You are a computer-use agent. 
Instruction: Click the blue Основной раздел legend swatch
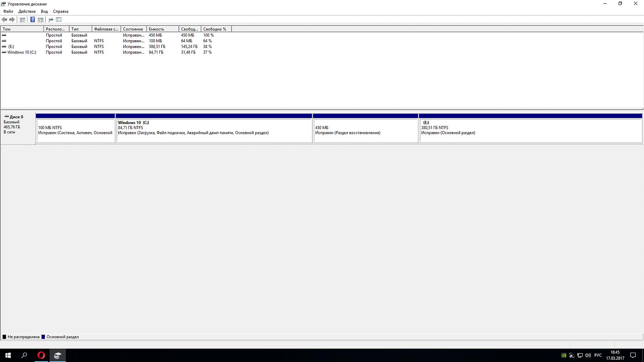pos(43,337)
